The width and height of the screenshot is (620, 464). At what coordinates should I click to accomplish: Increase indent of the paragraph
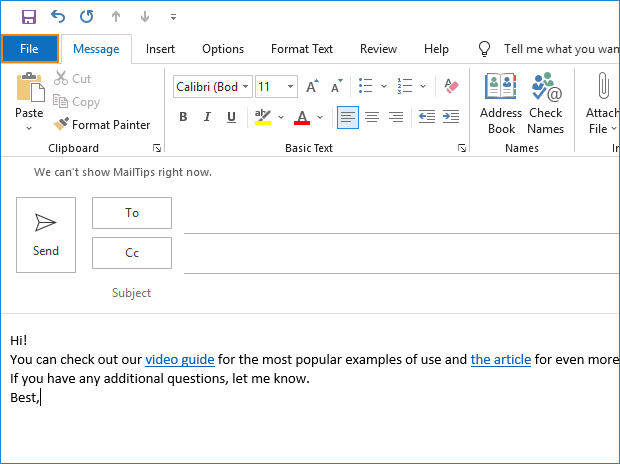(x=452, y=117)
